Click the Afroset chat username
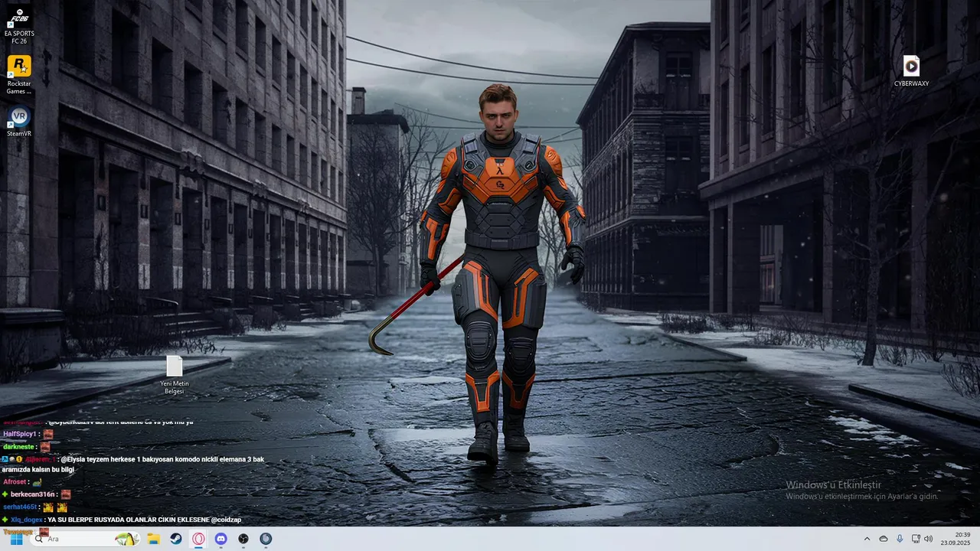Image resolution: width=980 pixels, height=551 pixels. 16,482
